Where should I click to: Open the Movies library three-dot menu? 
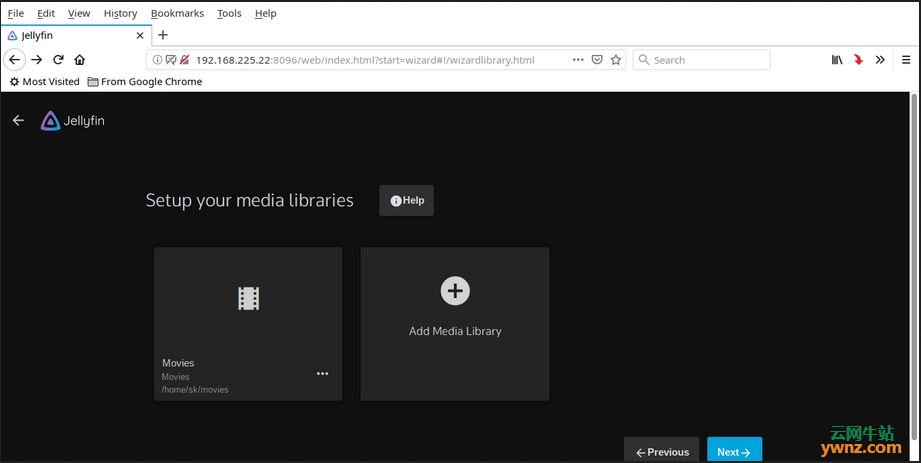coord(322,374)
